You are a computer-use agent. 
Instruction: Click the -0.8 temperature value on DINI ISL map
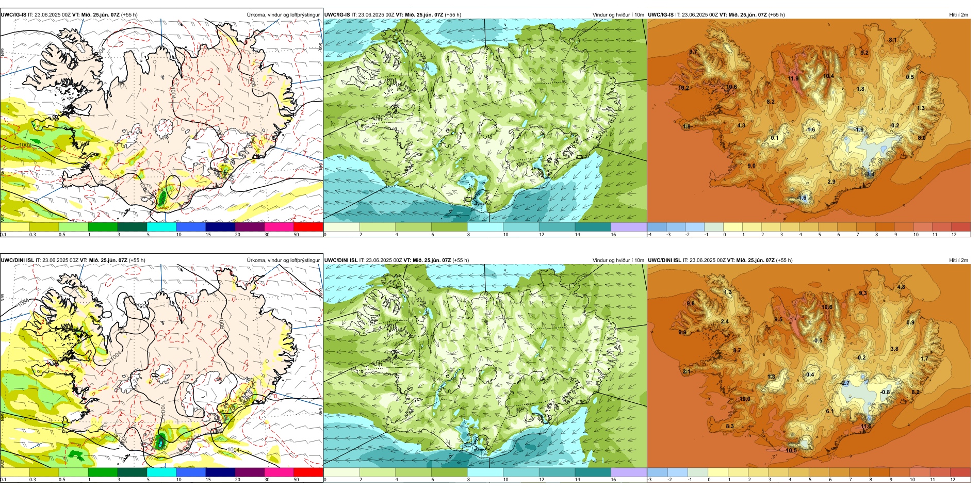(885, 393)
